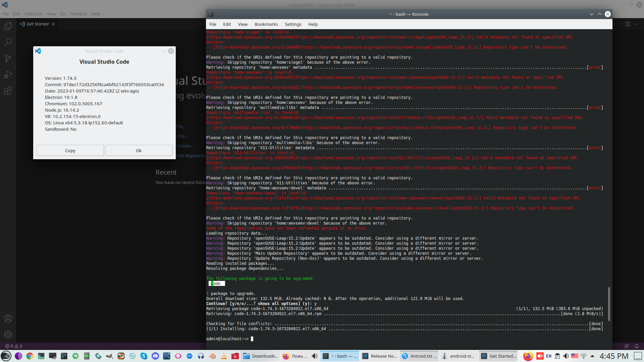Viewport: 644px width, 362px height.
Task: Click the Copy button in About dialog
Action: pyautogui.click(x=70, y=150)
